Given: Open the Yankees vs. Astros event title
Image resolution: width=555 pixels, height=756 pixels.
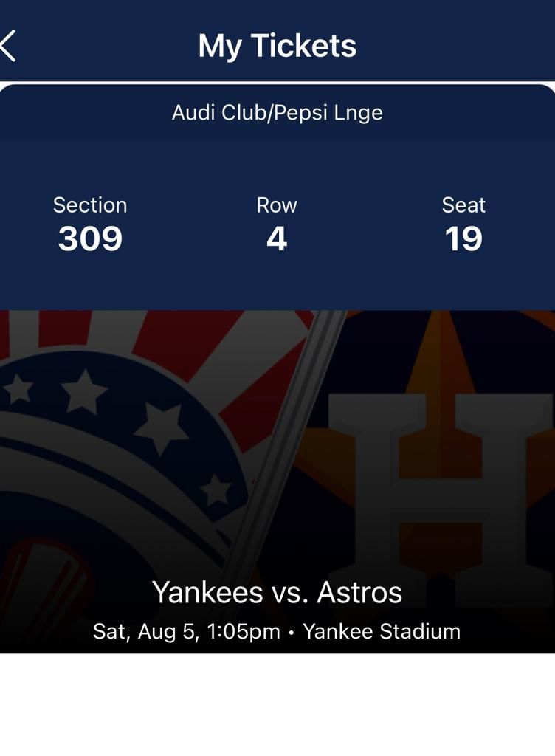Looking at the screenshot, I should coord(277,592).
